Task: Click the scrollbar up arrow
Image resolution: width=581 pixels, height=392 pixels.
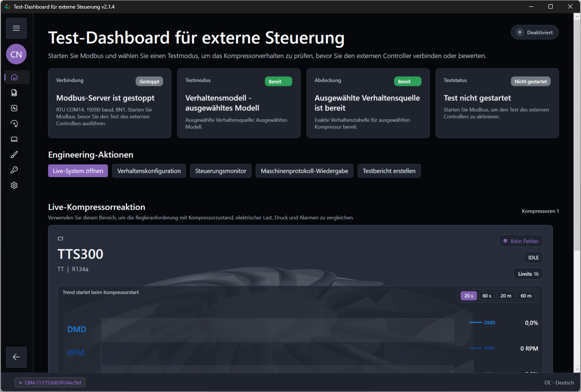Action: pyautogui.click(x=577, y=17)
